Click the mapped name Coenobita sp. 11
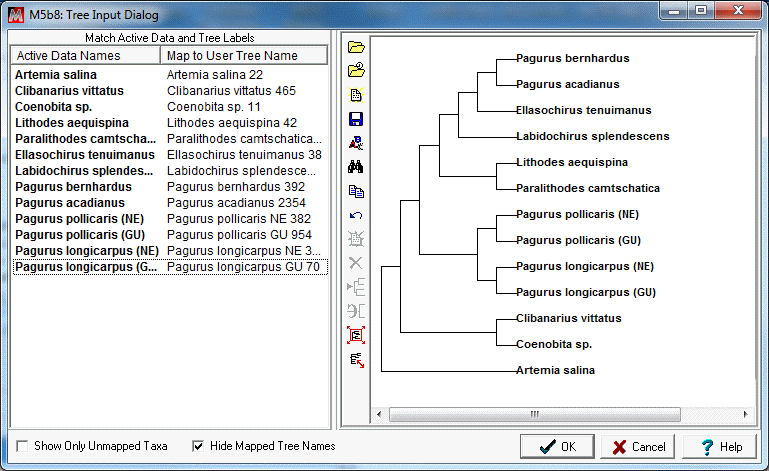This screenshot has width=769, height=471. (x=214, y=107)
